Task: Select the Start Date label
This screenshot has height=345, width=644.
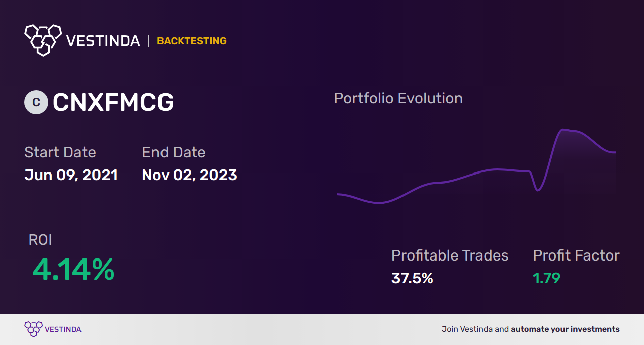Action: (60, 152)
